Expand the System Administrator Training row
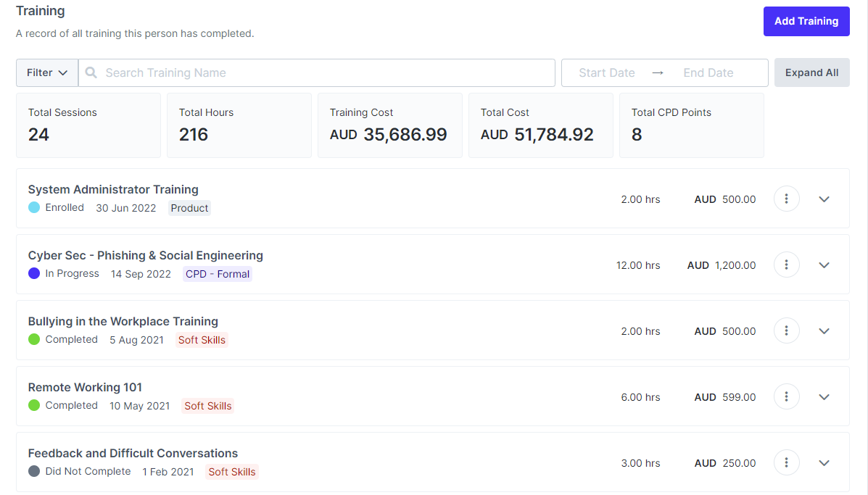868x495 pixels. pyautogui.click(x=824, y=199)
